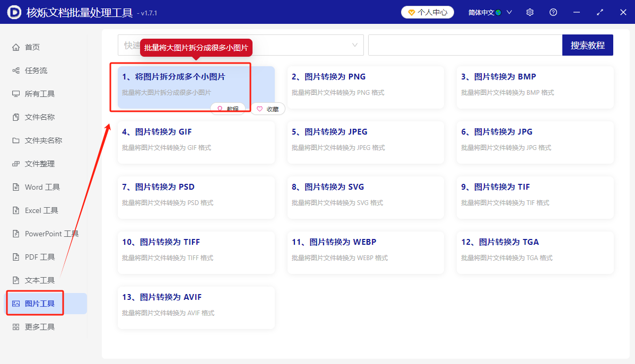
Task: Open the 文件夹名称 sidebar entry
Action: tap(38, 140)
